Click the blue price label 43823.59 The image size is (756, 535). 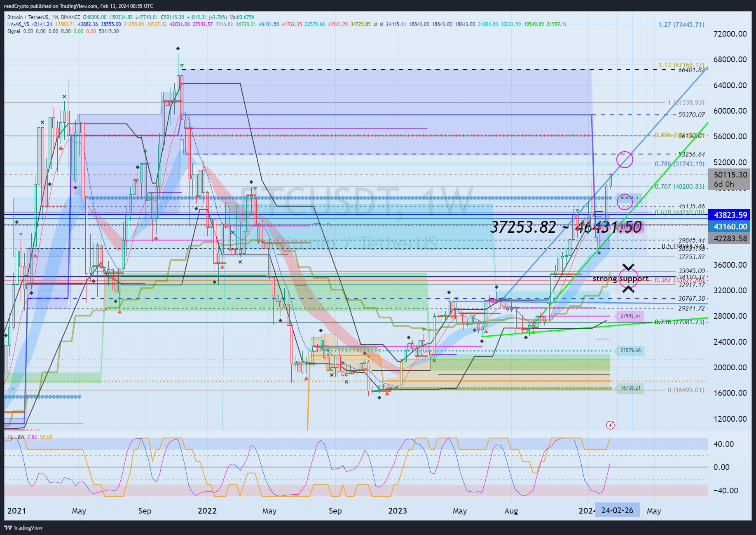(730, 215)
